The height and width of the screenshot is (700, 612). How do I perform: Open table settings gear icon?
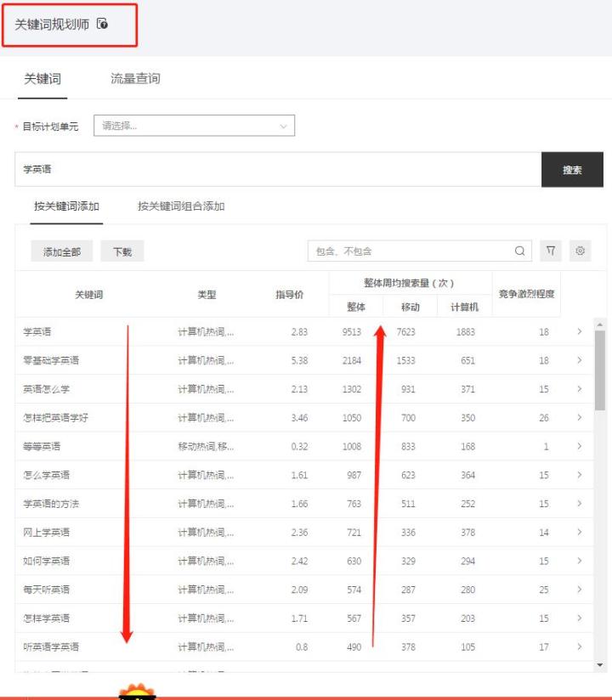click(x=580, y=251)
